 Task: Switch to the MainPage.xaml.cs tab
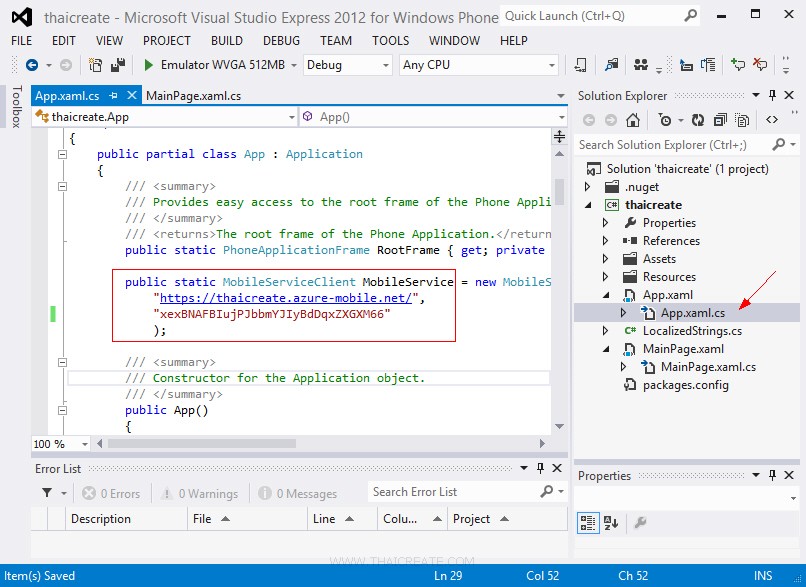[194, 96]
